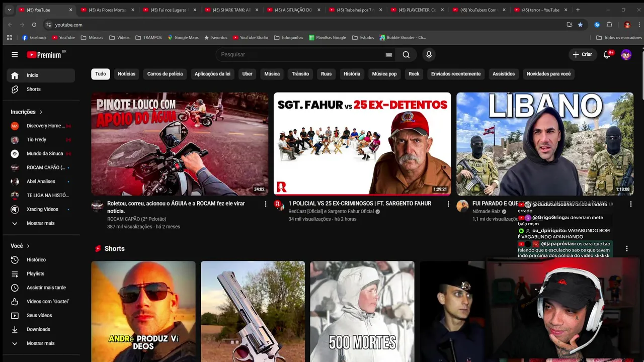This screenshot has height=362, width=644.
Task: Select the Rock filter chip
Action: pyautogui.click(x=414, y=74)
